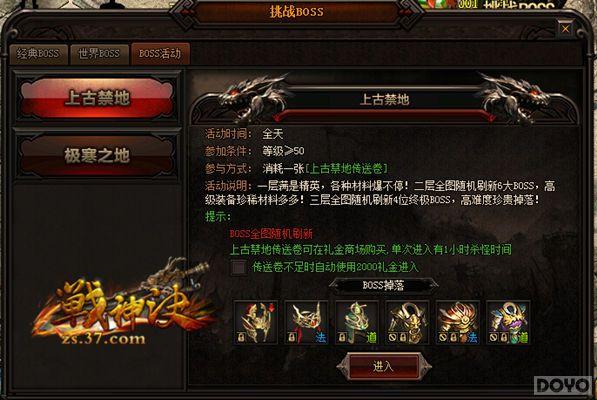Click the 上古禁地 banner title
Viewport: 597px width, 400px height.
(x=384, y=100)
